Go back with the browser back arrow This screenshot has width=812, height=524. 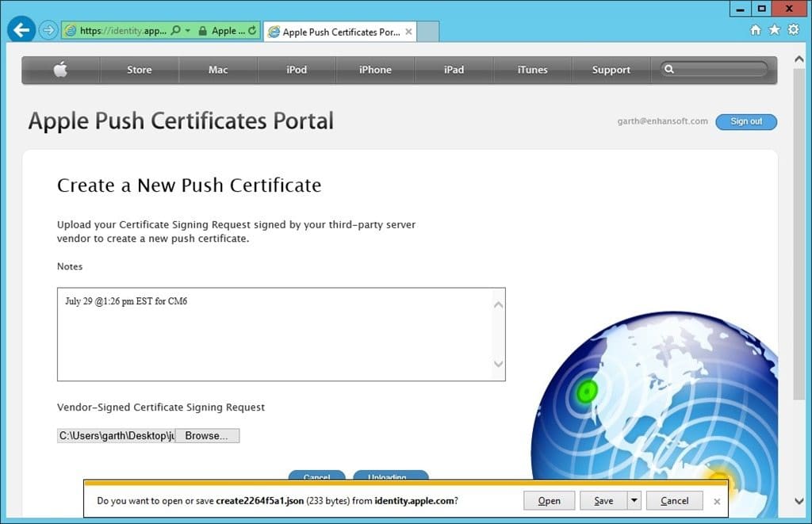coord(21,30)
